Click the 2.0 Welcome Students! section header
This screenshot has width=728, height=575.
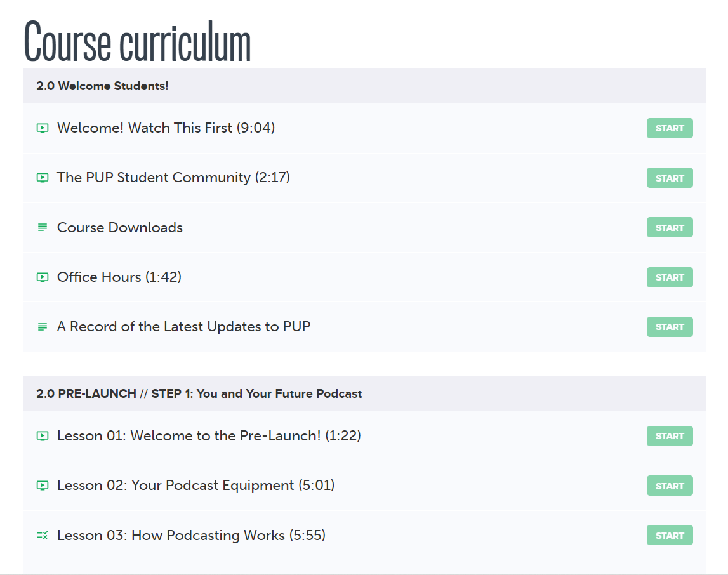364,86
